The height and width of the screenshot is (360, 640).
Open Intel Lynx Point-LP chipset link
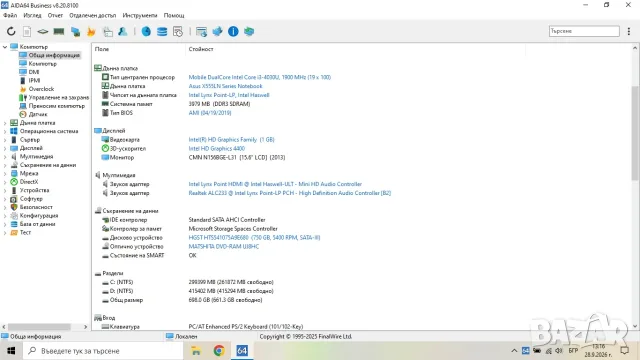tap(229, 95)
